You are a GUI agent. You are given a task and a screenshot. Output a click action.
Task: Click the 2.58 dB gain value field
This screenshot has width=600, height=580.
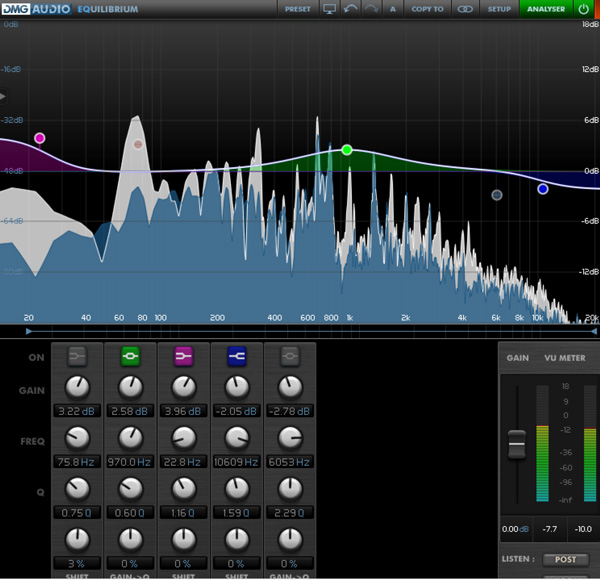tap(130, 411)
